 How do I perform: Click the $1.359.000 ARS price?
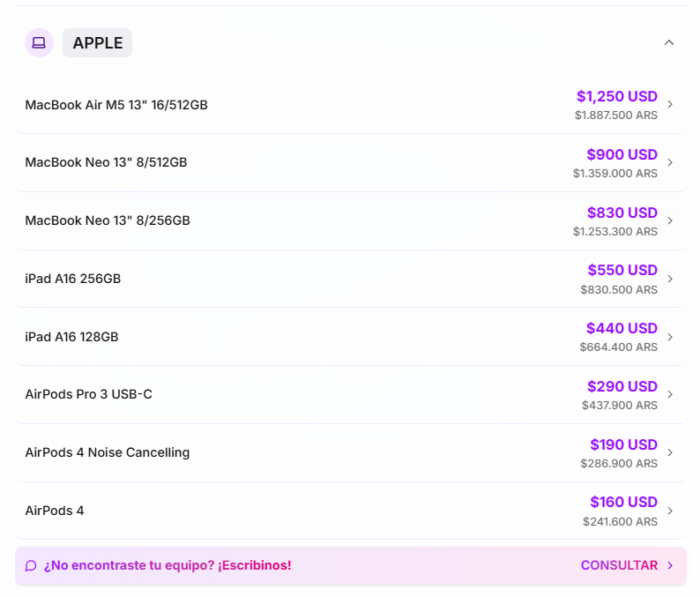[615, 173]
